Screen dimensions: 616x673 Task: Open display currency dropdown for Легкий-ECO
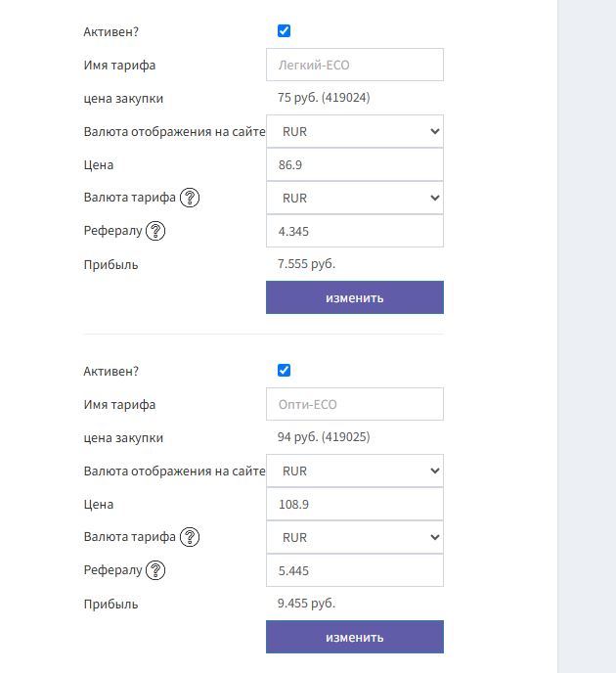pyautogui.click(x=354, y=131)
